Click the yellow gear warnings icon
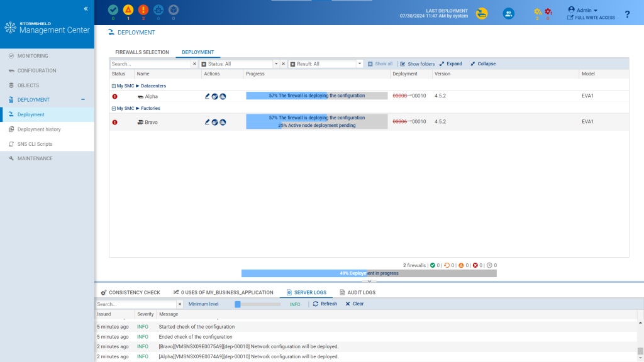 point(537,12)
